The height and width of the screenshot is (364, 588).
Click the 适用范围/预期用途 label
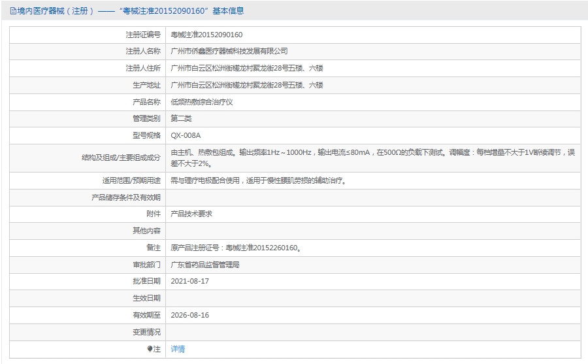click(131, 180)
